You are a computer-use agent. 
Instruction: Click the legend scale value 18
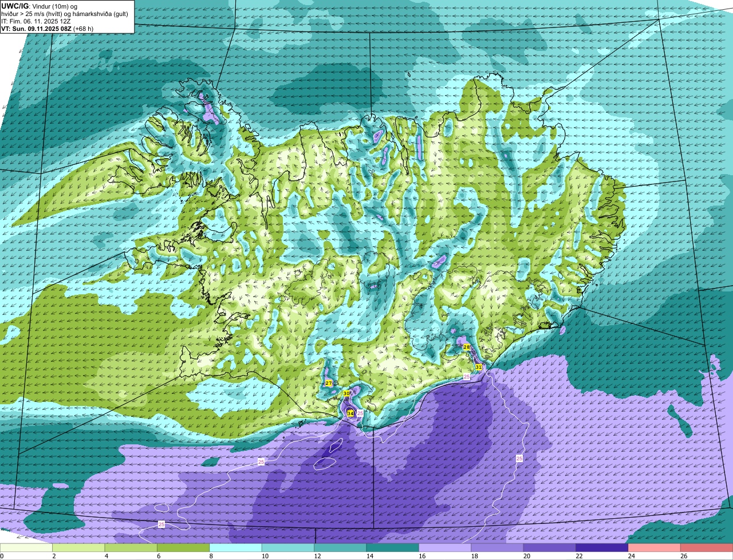pyautogui.click(x=475, y=556)
